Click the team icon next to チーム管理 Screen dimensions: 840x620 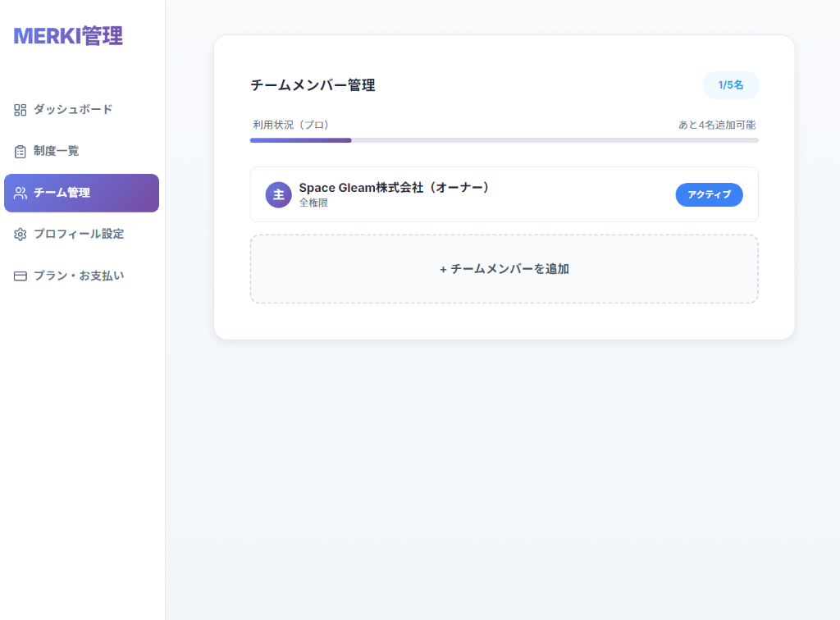click(x=19, y=193)
